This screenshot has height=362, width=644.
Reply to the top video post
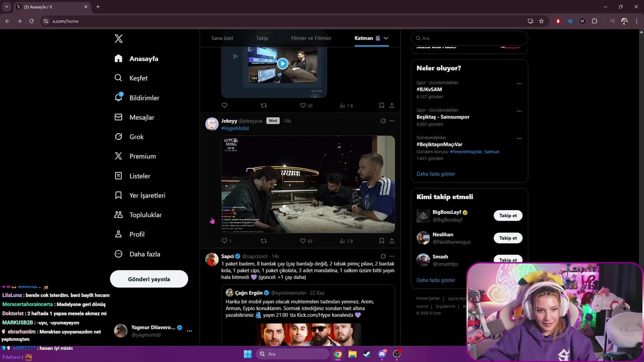(224, 105)
